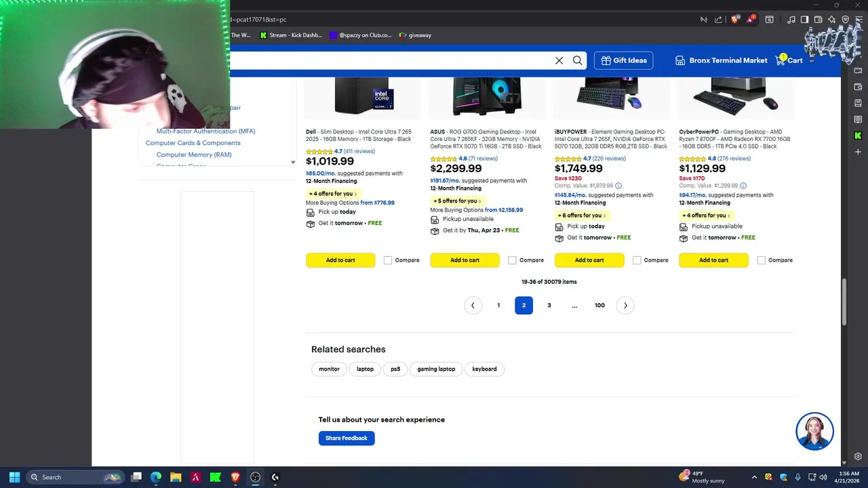Open the ASUS 71 reviews link
The image size is (868, 488).
483,159
